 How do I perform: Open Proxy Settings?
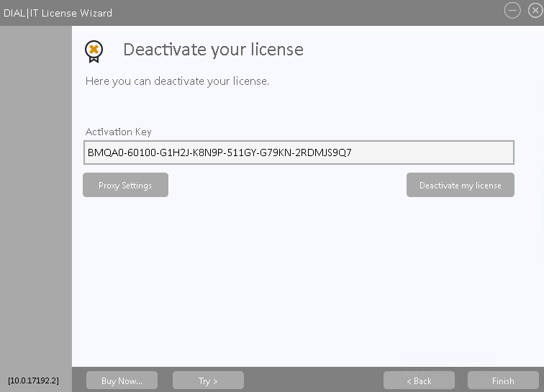coord(125,185)
